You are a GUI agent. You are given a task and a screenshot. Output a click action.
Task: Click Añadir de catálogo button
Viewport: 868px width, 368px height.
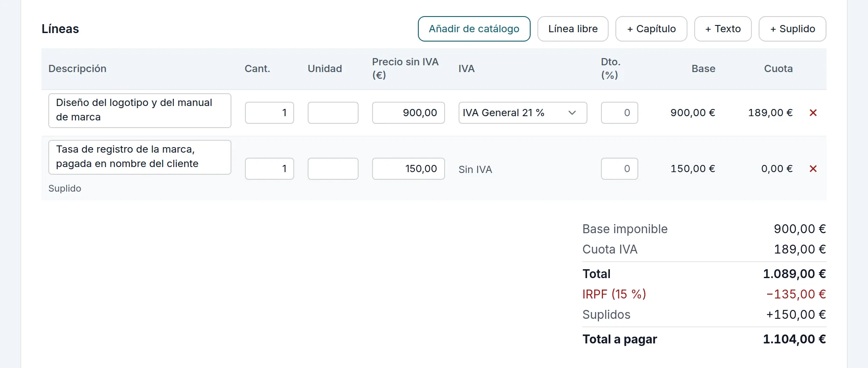tap(474, 29)
